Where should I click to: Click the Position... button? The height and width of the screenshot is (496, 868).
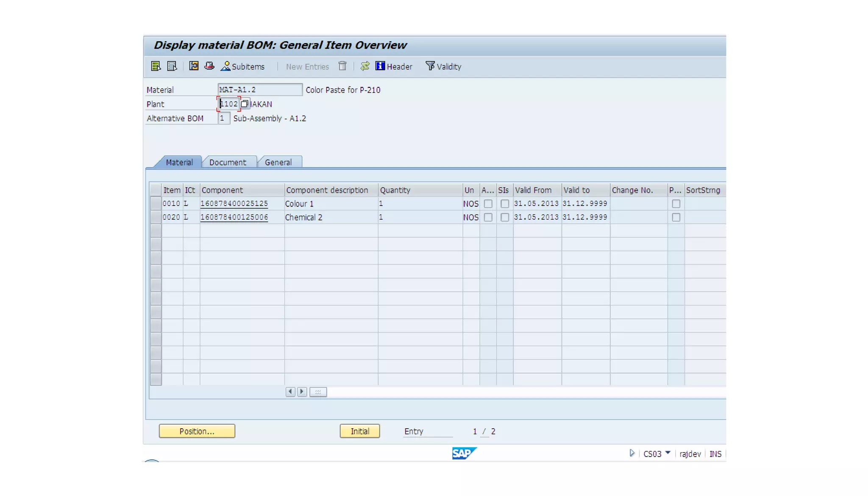[197, 431]
